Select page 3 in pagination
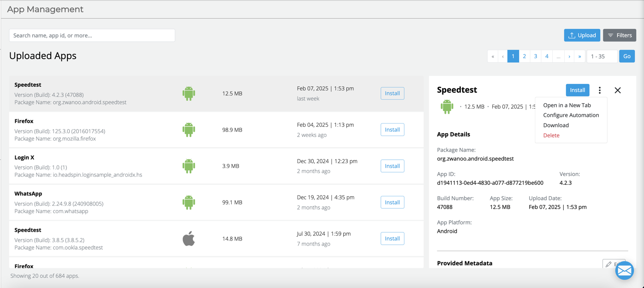Viewport: 644px width, 288px height. point(536,56)
